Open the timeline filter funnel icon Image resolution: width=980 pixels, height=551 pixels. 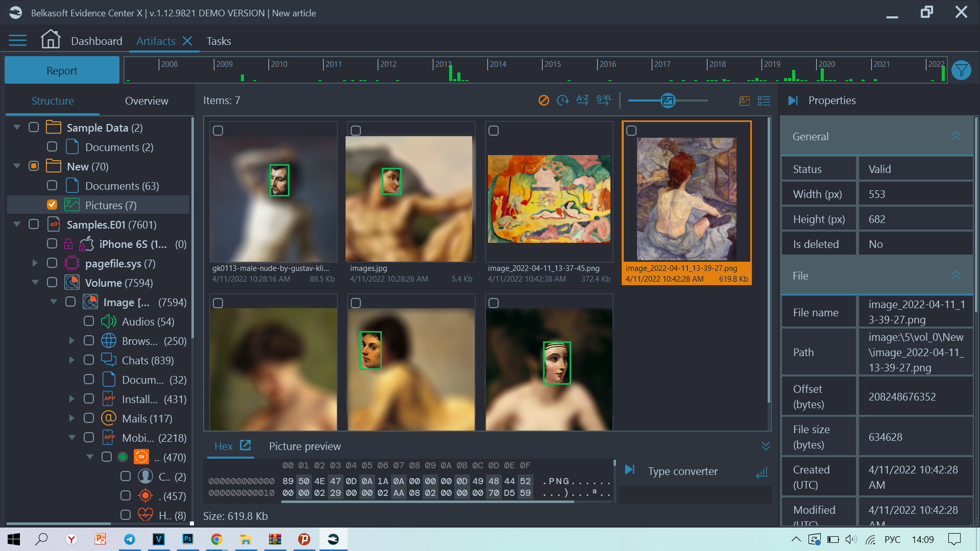[962, 70]
